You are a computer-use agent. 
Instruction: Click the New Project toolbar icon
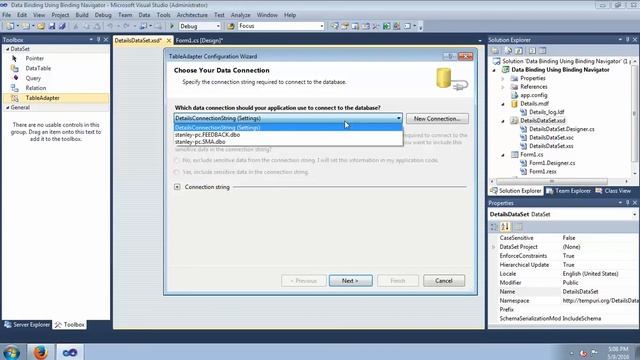[9, 26]
